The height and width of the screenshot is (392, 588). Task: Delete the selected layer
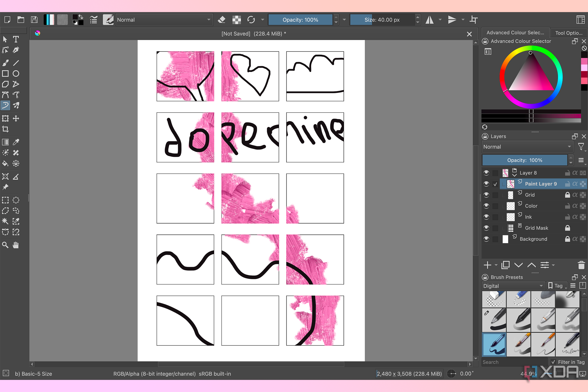(581, 265)
